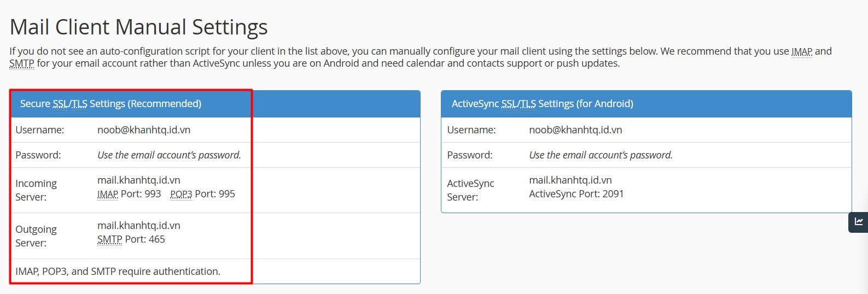Open the statistics chart icon at right edge
Viewport: 868px width, 294px height.
coord(859,222)
